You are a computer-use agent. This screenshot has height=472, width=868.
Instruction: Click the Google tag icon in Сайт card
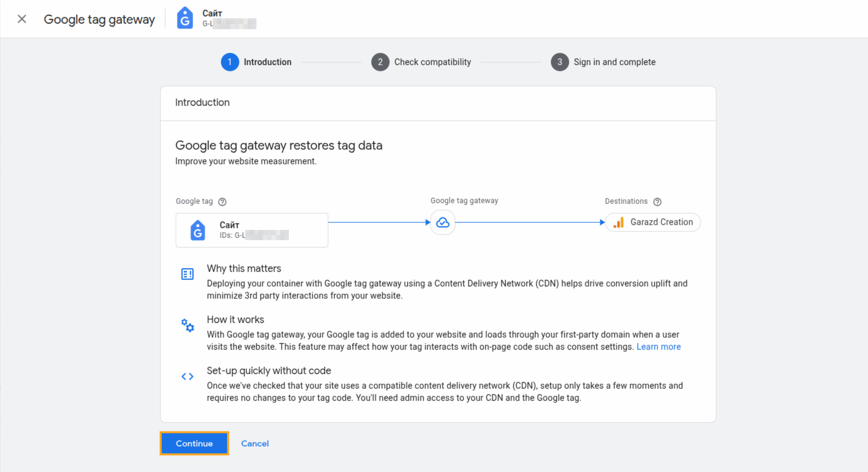tap(198, 230)
